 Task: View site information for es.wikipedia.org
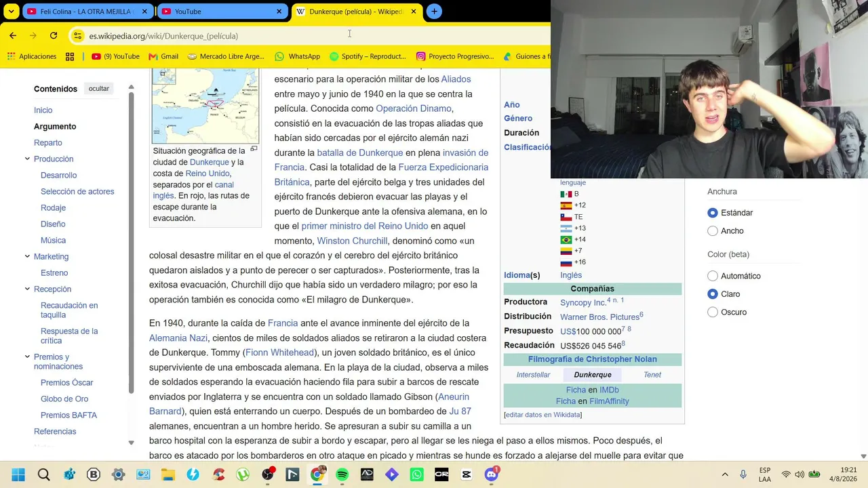click(x=77, y=35)
